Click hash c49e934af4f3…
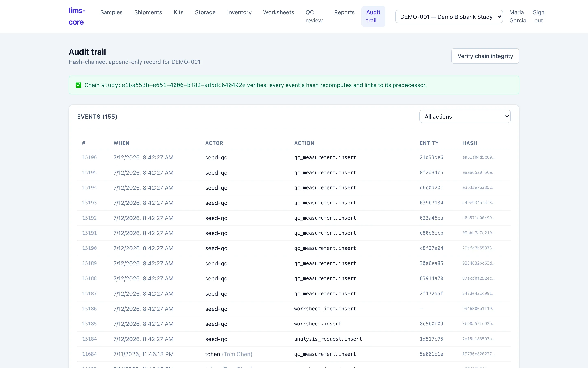Image resolution: width=588 pixels, height=368 pixels. (x=478, y=202)
